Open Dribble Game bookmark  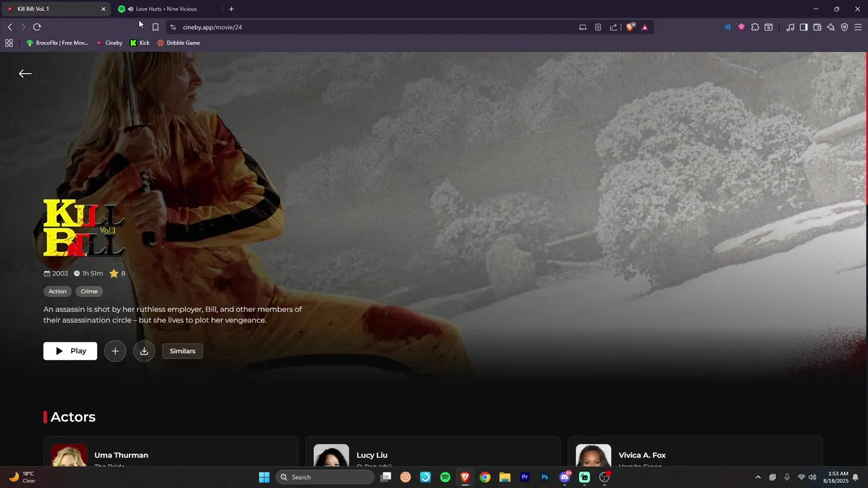pos(178,43)
